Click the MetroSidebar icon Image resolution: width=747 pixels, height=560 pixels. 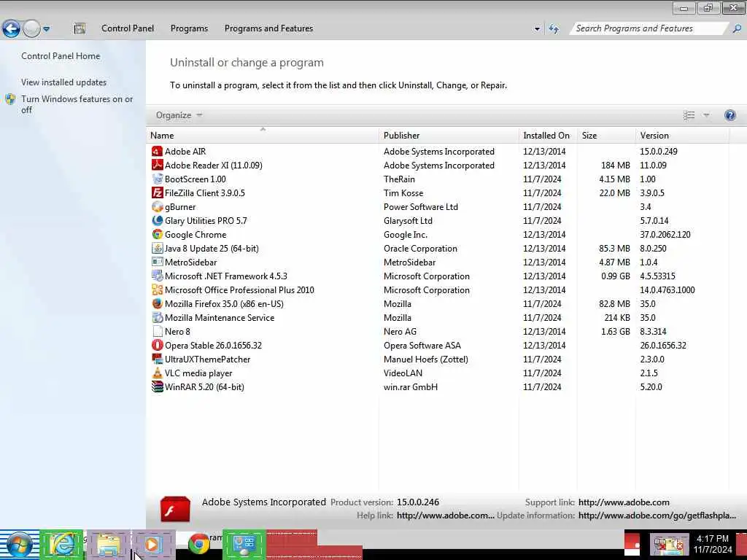tap(158, 262)
